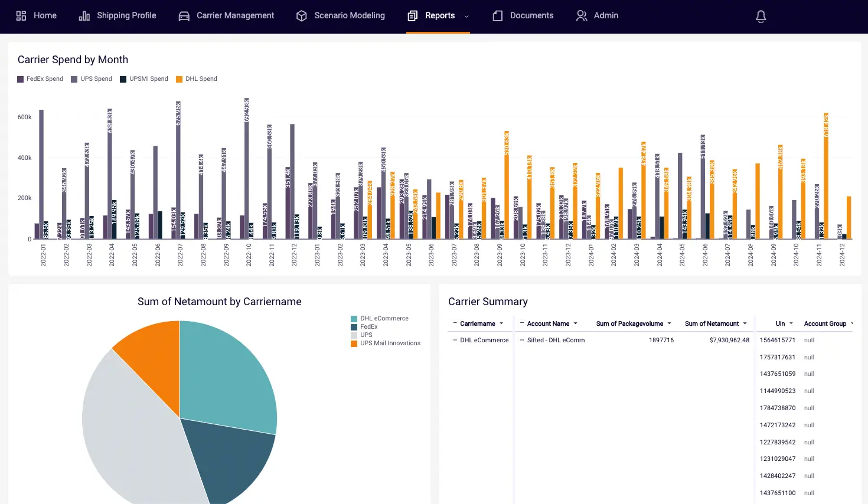Click FedEx pie legend swatch
This screenshot has width=868, height=504.
[x=354, y=327]
